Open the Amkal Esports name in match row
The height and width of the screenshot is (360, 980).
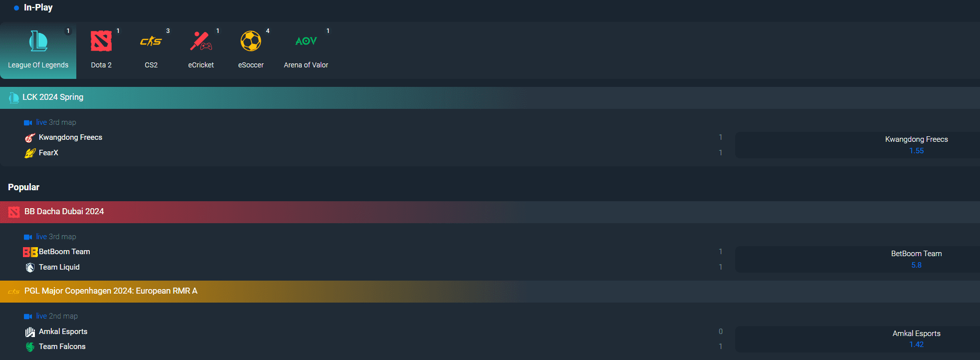[x=63, y=332]
